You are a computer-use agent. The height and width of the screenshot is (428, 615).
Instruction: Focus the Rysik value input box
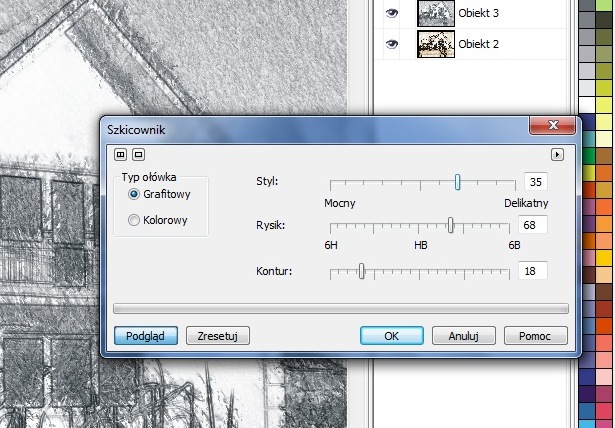click(532, 225)
